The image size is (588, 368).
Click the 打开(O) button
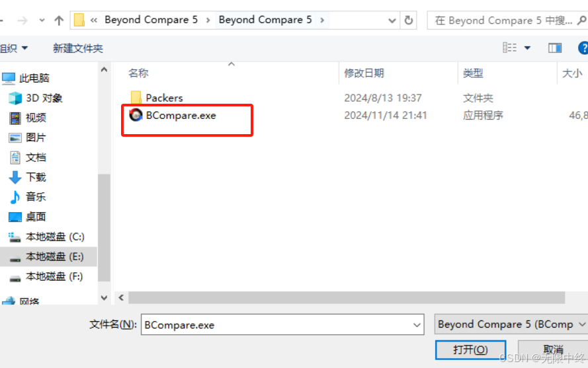pyautogui.click(x=471, y=350)
